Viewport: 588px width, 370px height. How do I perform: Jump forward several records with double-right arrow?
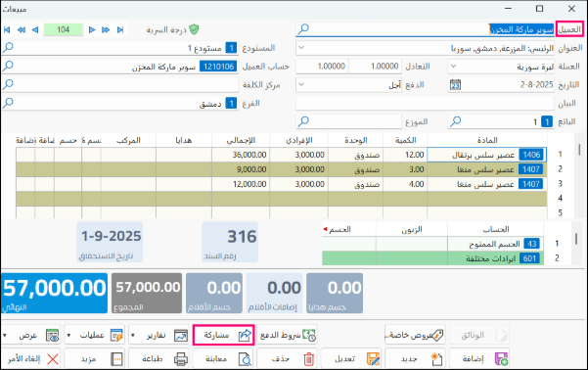click(x=106, y=29)
